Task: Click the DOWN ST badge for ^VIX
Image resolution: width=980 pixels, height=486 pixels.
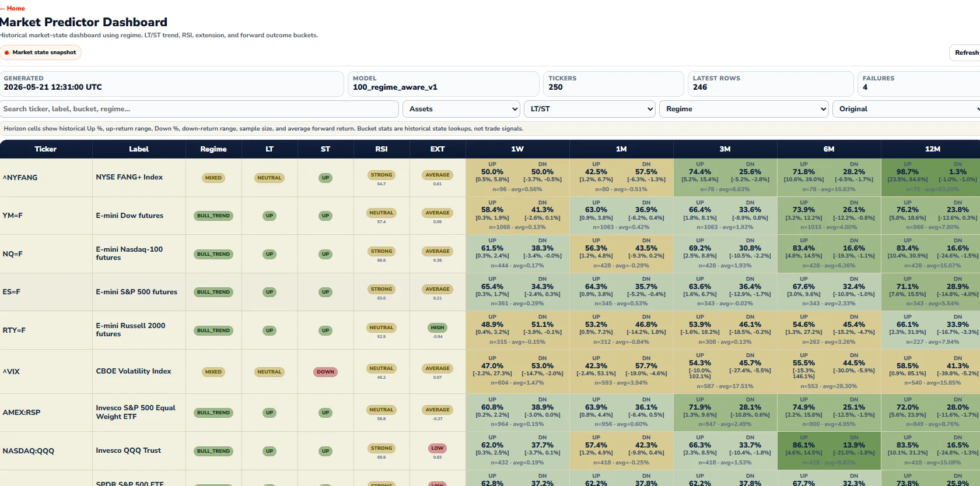Action: (325, 372)
